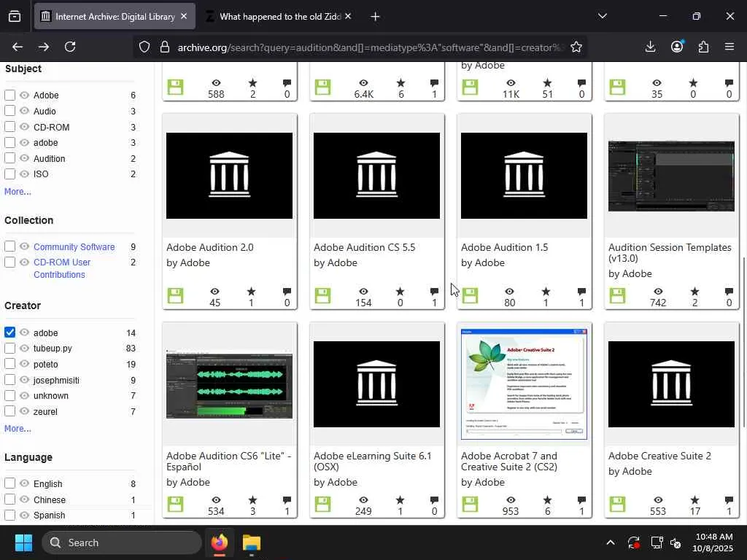Viewport: 747px width, 560px height.
Task: Open the Adobe Audition 1.5 item title
Action: [505, 247]
